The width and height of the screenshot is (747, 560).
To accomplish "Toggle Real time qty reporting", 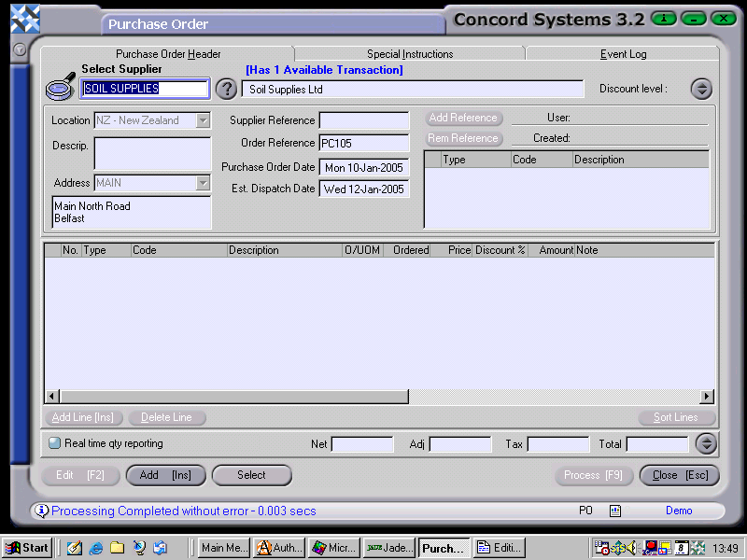I will point(53,443).
